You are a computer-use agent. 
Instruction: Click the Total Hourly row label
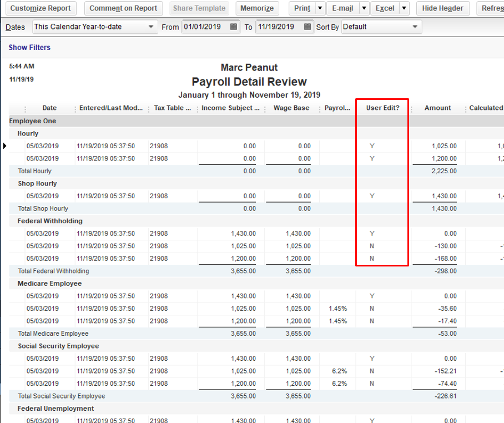click(x=35, y=171)
